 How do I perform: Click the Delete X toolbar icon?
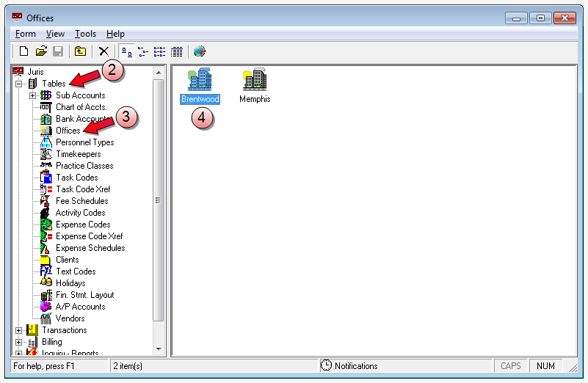[x=104, y=51]
